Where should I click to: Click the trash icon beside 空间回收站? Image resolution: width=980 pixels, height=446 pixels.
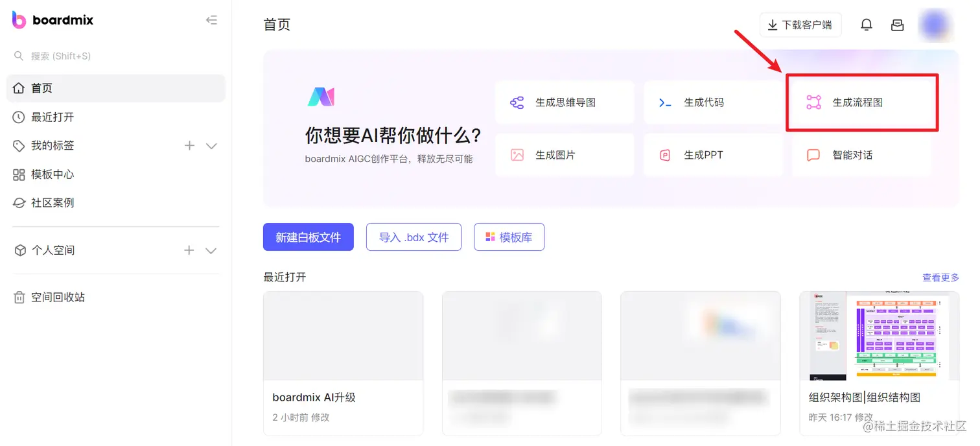pyautogui.click(x=19, y=298)
